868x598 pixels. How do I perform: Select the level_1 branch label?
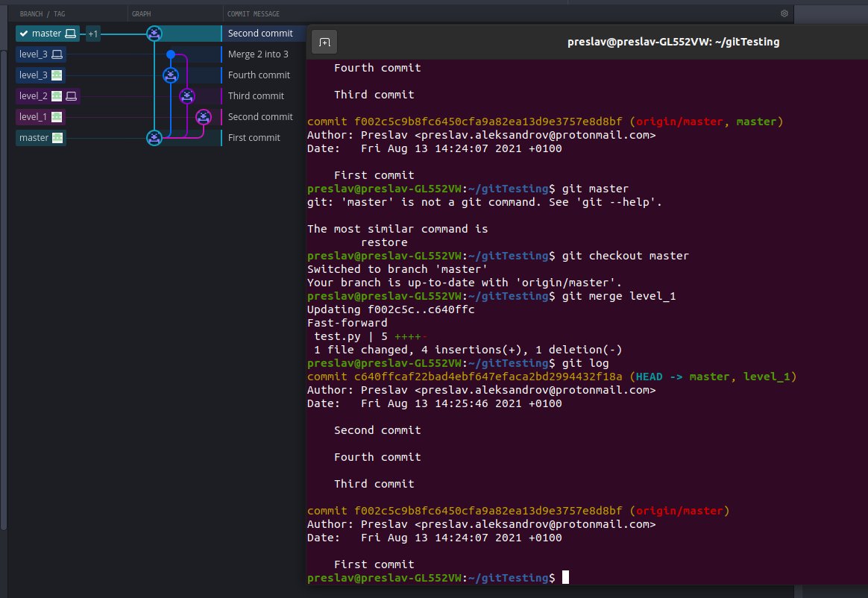tap(40, 117)
